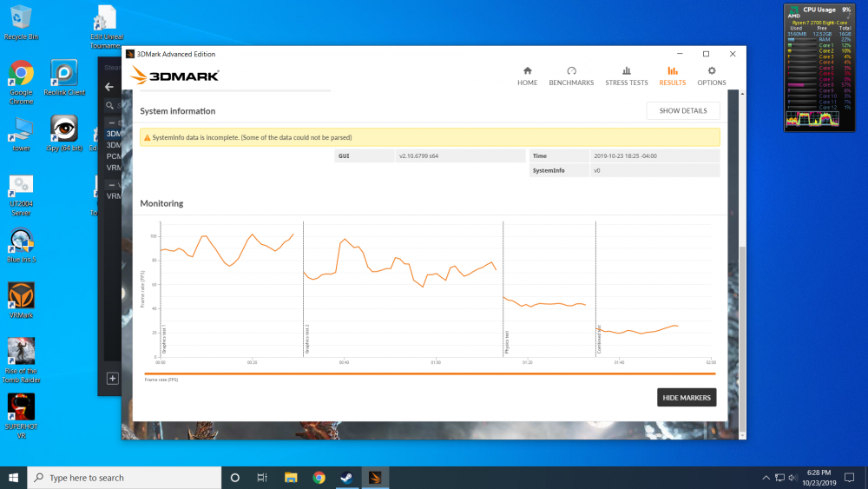
Task: Open the volume tray icon
Action: (x=792, y=478)
